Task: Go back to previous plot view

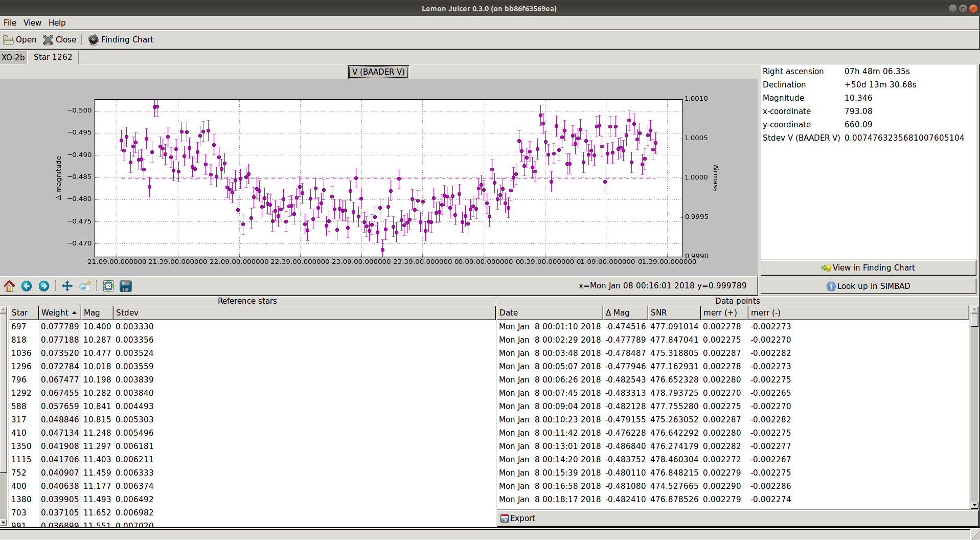Action: tap(27, 286)
